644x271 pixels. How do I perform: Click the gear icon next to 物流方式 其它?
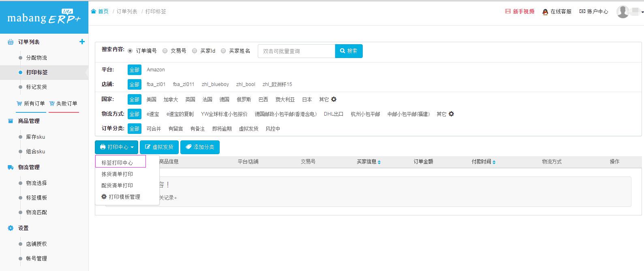click(x=451, y=114)
